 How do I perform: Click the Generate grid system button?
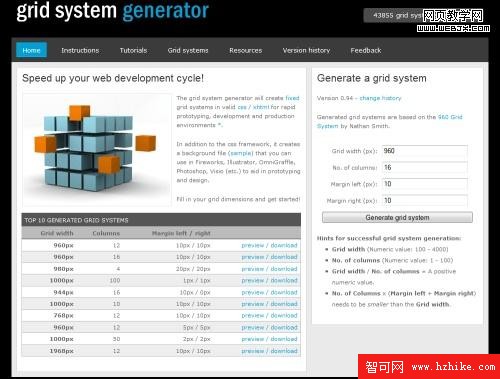[397, 217]
